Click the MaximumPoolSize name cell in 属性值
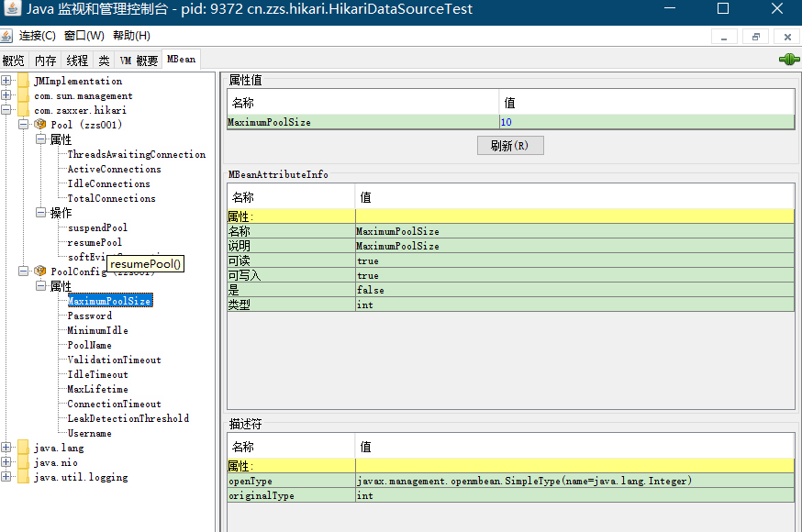Viewport: 802px width, 532px height. (363, 122)
